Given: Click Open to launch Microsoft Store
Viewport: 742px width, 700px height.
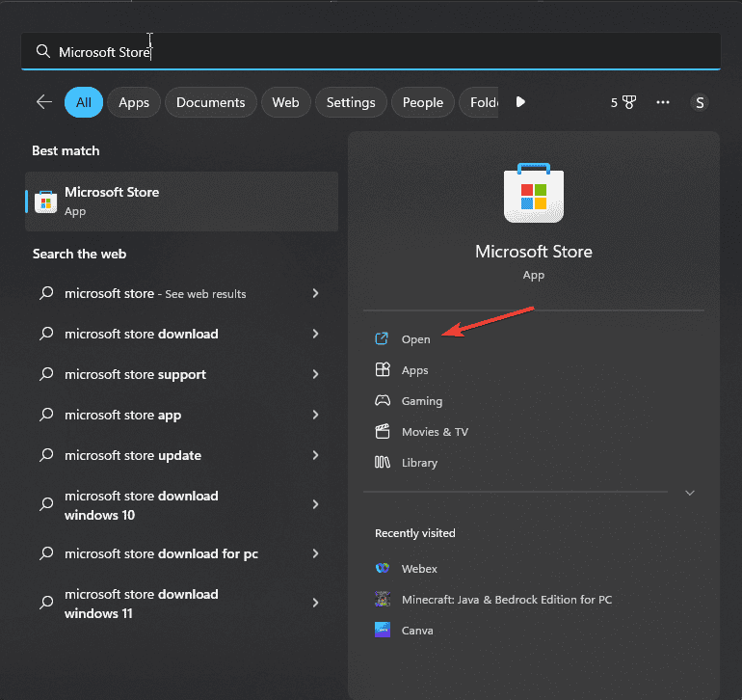Looking at the screenshot, I should 415,339.
